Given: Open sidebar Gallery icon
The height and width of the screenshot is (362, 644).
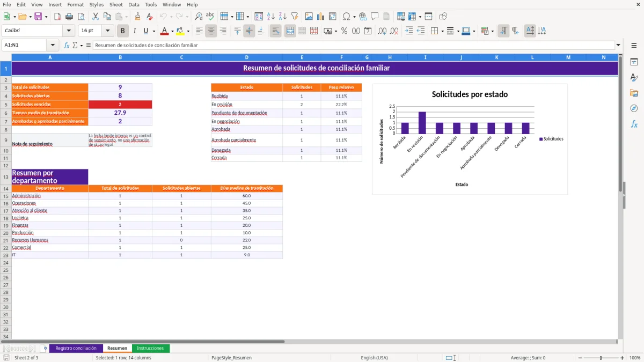Looking at the screenshot, I should pyautogui.click(x=634, y=93).
